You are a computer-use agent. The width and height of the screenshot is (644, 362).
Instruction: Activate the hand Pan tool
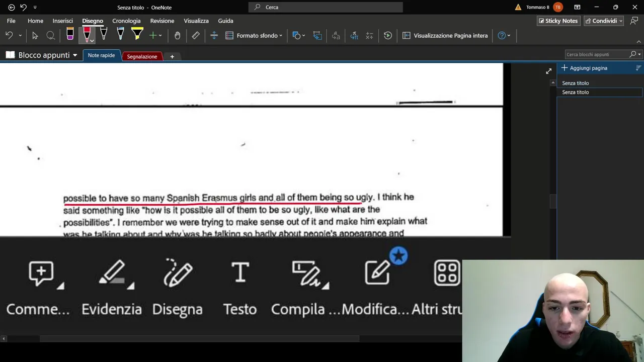[x=177, y=36]
